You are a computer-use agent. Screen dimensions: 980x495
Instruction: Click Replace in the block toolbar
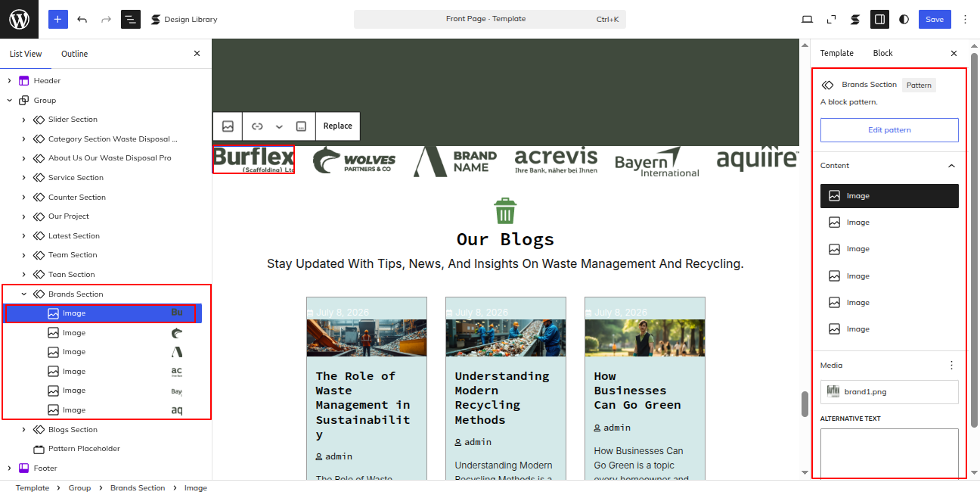coord(338,126)
